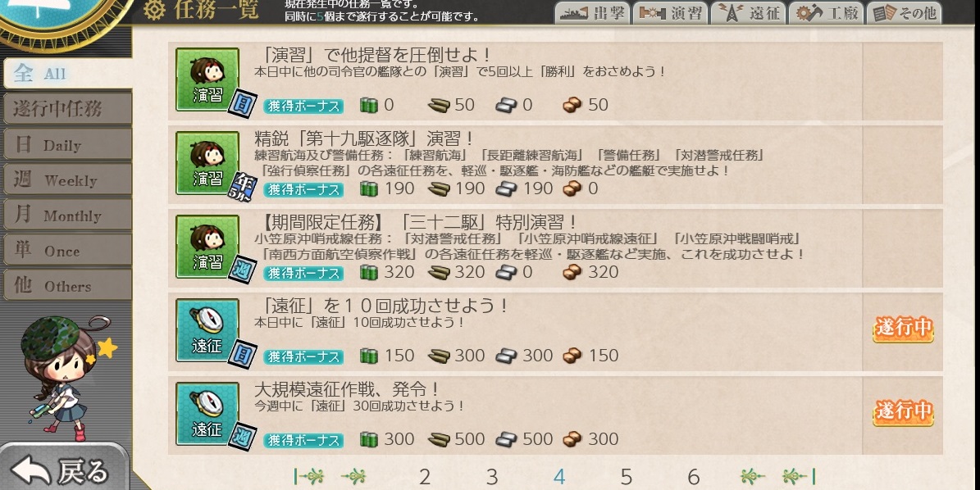Filter quests by Once category
Image resolution: width=980 pixels, height=490 pixels.
click(x=67, y=251)
